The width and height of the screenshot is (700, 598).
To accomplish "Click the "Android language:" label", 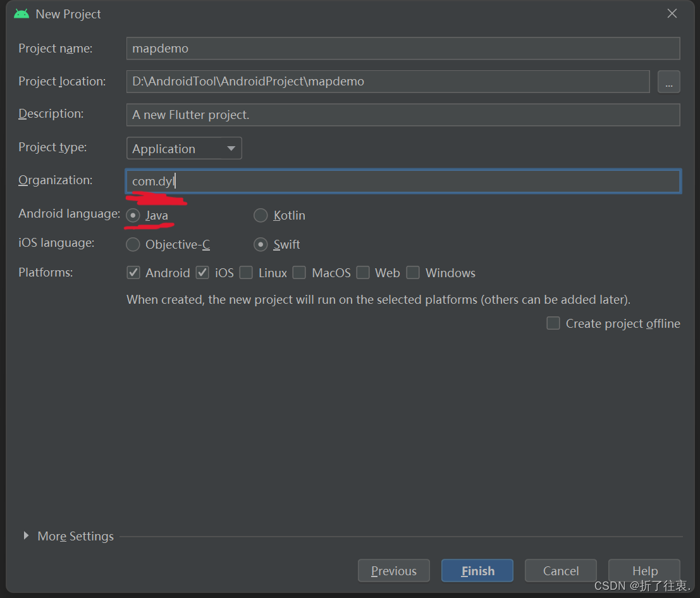I will pos(69,214).
